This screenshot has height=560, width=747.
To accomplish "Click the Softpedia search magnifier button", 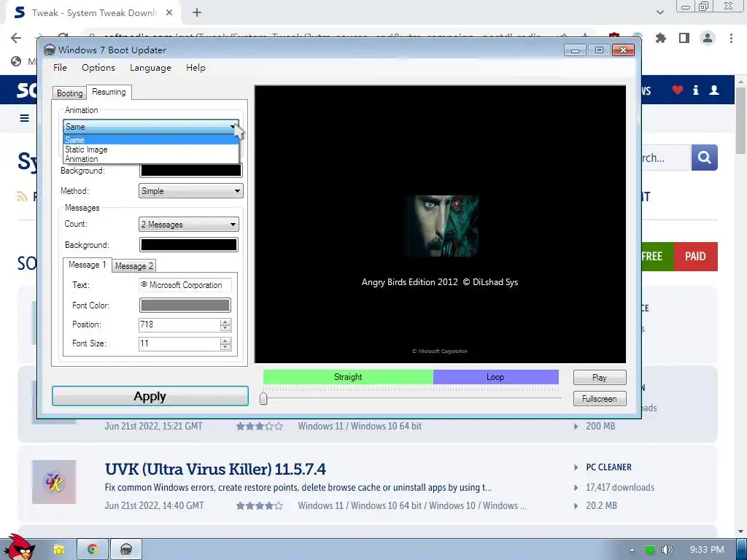I will coord(705,157).
